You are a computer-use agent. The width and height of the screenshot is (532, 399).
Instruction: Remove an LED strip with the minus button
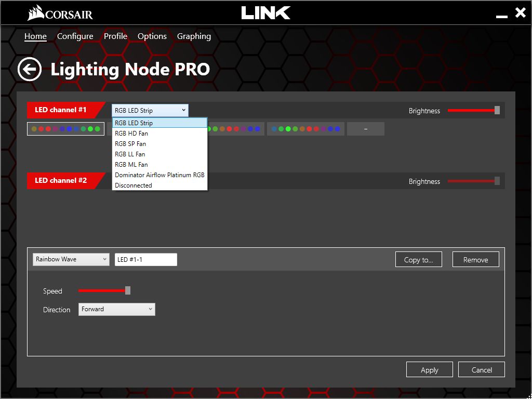click(366, 129)
